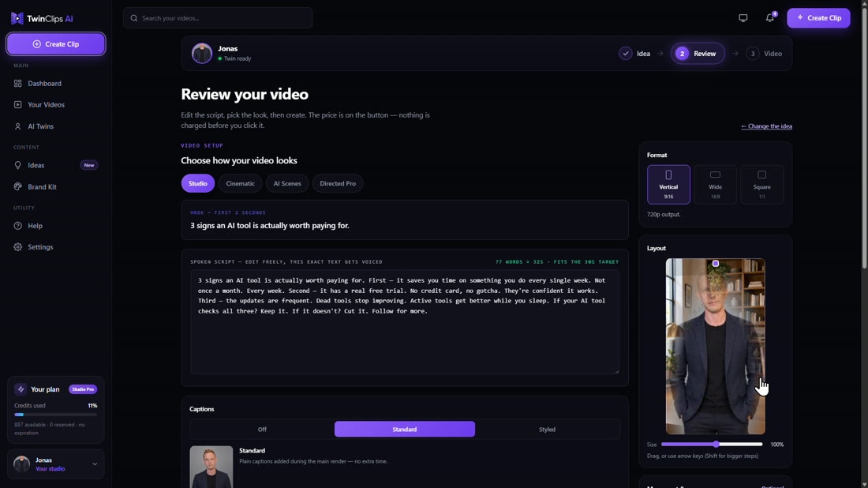Viewport: 868px width, 488px height.
Task: Click the '720p output.' text
Action: tap(664, 214)
